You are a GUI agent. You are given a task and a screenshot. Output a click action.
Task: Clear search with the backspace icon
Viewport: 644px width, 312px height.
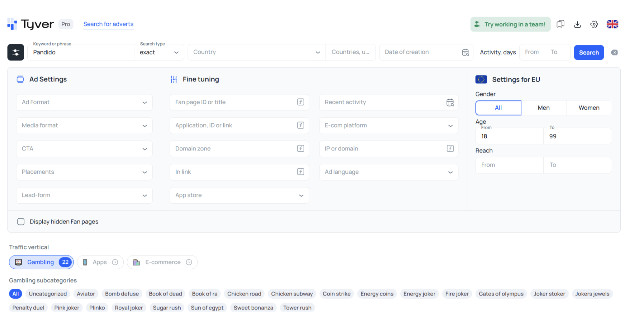coord(614,52)
